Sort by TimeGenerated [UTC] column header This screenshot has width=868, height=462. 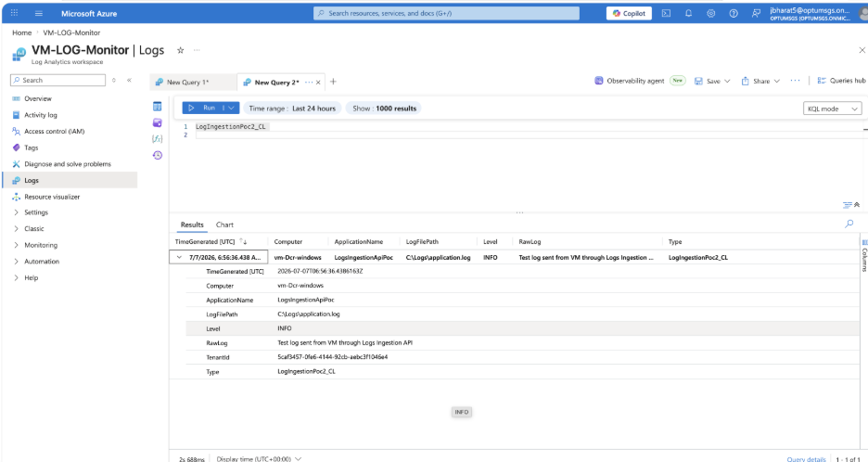[205, 242]
